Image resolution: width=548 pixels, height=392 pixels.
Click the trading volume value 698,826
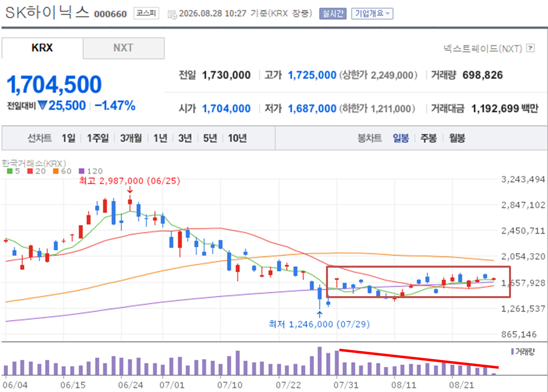tap(482, 75)
